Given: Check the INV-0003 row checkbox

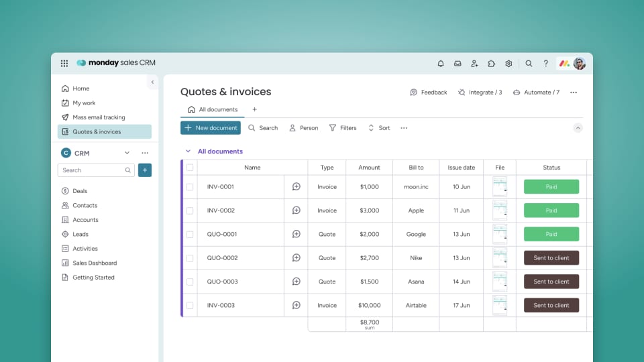Looking at the screenshot, I should (x=190, y=306).
